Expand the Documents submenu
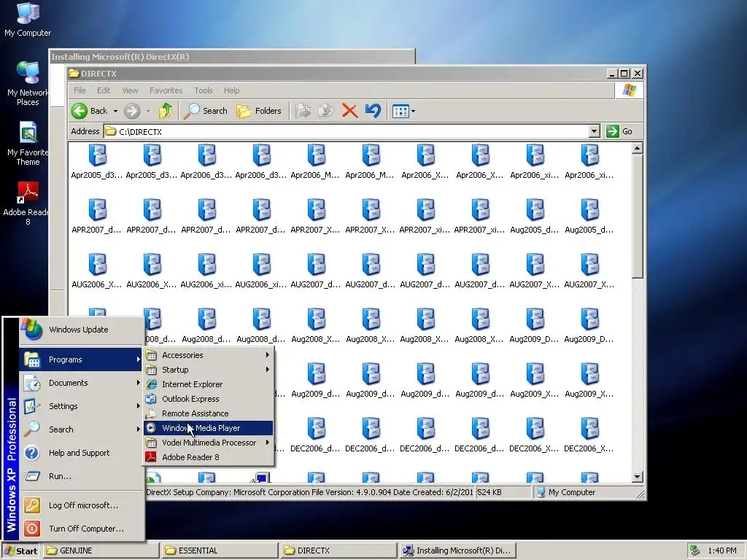Viewport: 747px width, 560px height. tap(82, 383)
